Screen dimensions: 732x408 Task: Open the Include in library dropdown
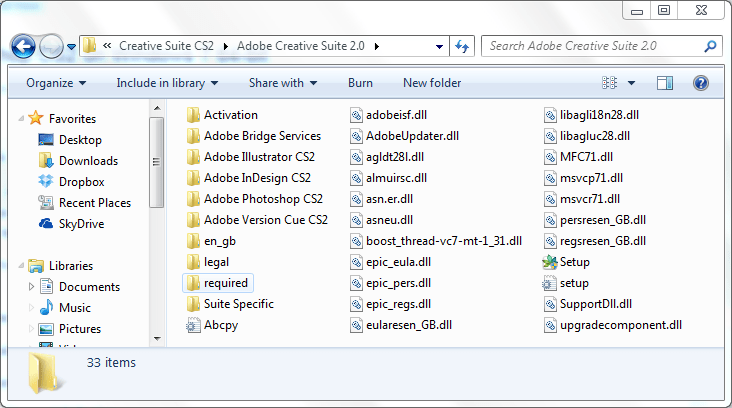(166, 83)
